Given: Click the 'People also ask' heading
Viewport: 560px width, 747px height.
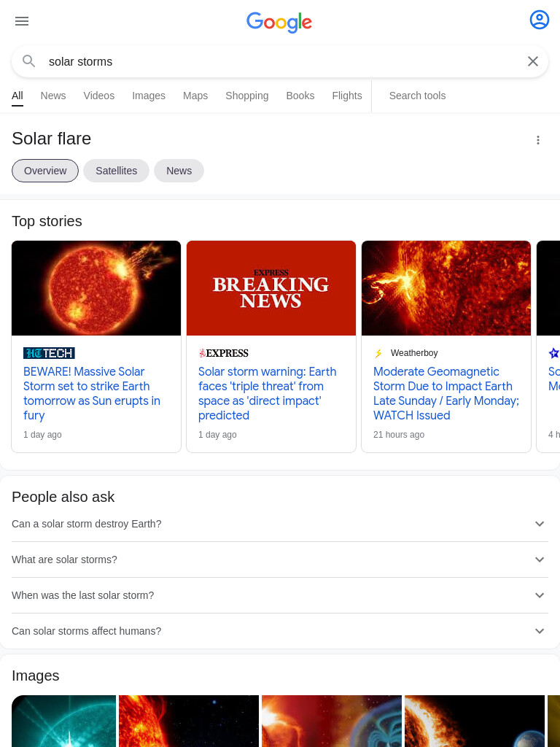Looking at the screenshot, I should (x=63, y=497).
